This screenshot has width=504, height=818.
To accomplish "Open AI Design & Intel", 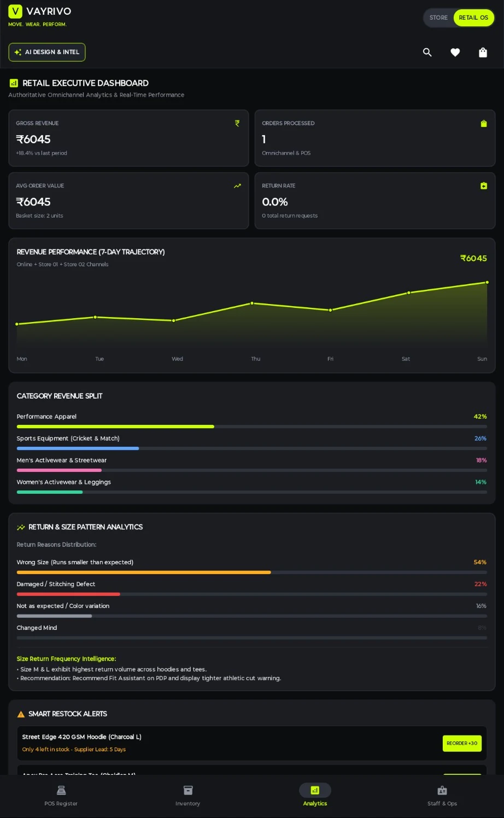I will point(47,52).
